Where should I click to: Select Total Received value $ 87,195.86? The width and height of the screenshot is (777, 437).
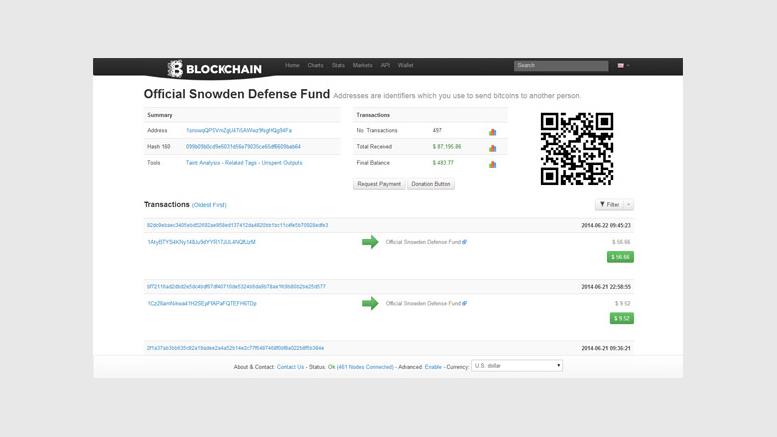coord(447,147)
